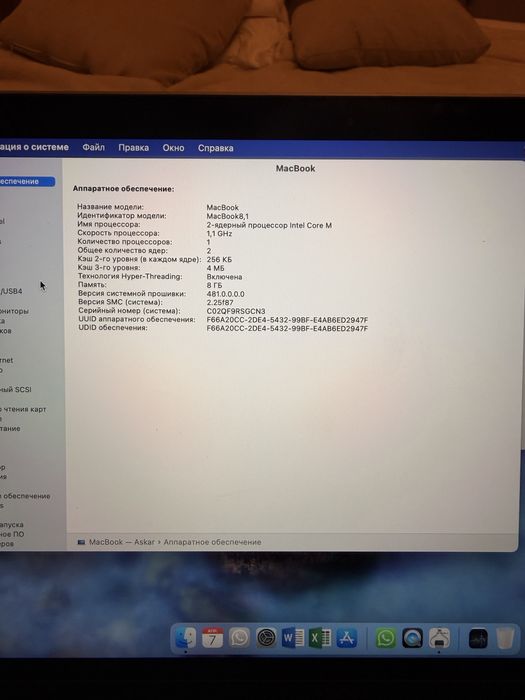The width and height of the screenshot is (525, 700).
Task: Click the '256 КБ' L2 cache value
Action: [219, 259]
